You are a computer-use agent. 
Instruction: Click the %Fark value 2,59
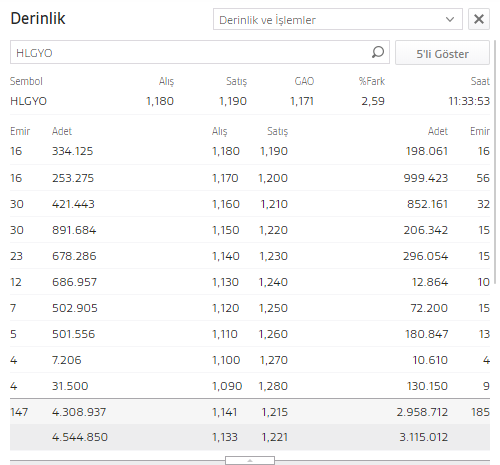pos(373,101)
